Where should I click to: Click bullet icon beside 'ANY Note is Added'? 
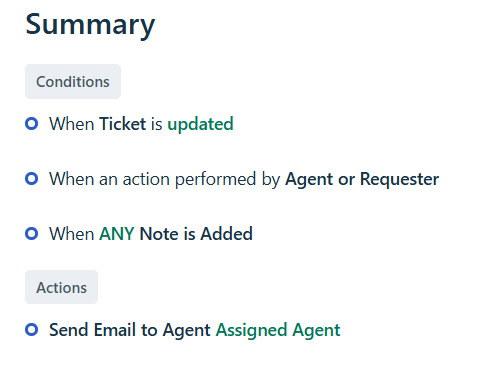32,233
